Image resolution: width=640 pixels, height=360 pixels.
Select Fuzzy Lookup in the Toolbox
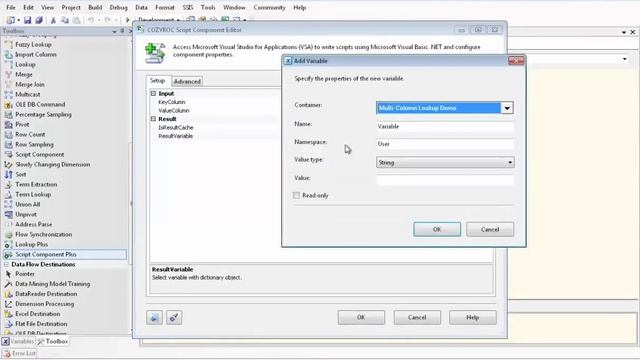pos(33,44)
